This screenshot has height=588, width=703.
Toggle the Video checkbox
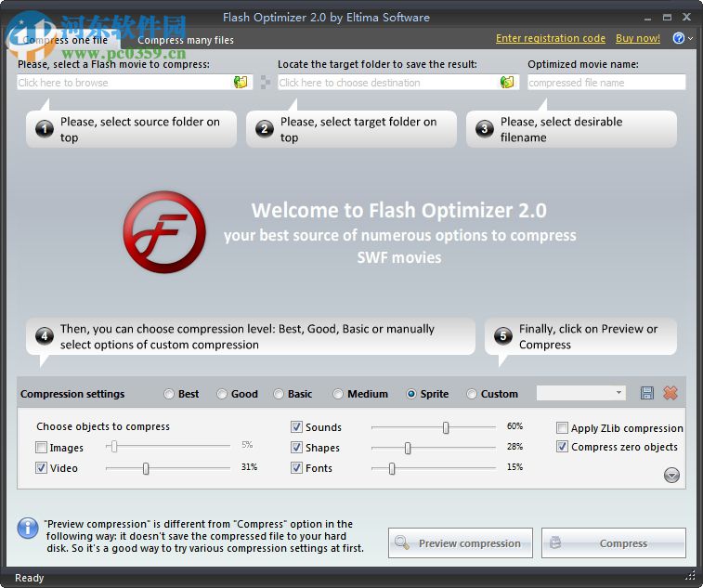[41, 468]
